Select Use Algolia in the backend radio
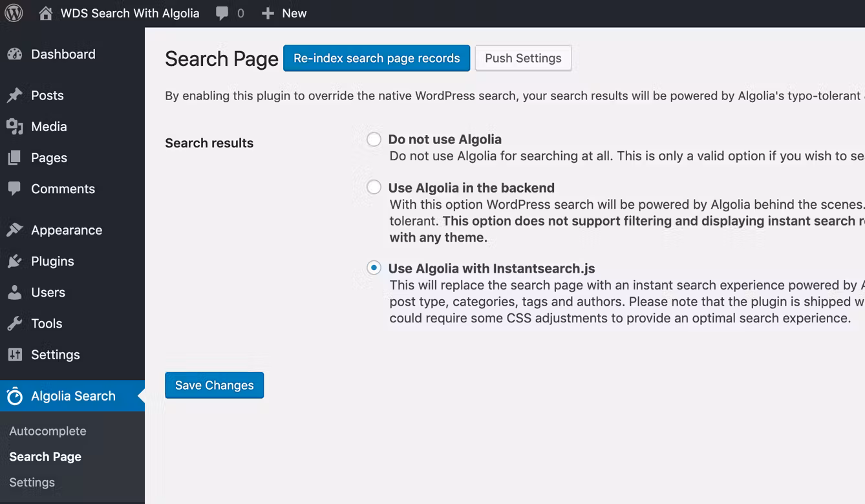Image resolution: width=865 pixels, height=504 pixels. (x=374, y=188)
